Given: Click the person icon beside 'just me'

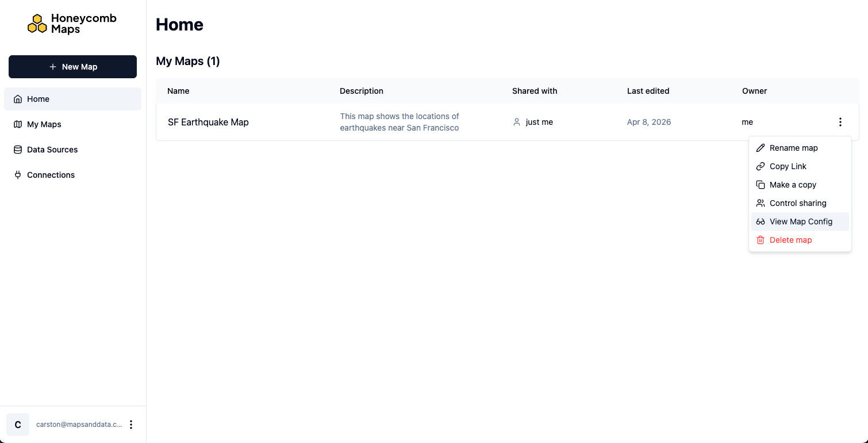Looking at the screenshot, I should click(516, 122).
